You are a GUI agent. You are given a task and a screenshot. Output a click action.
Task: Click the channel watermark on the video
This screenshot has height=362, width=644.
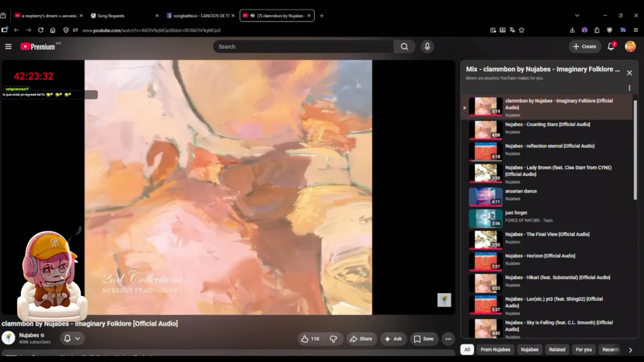click(x=444, y=300)
